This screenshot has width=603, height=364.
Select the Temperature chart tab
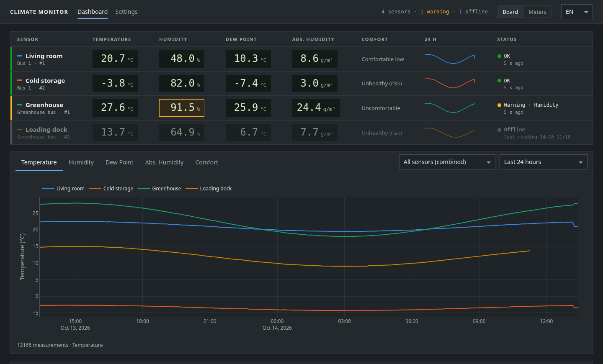pyautogui.click(x=39, y=162)
